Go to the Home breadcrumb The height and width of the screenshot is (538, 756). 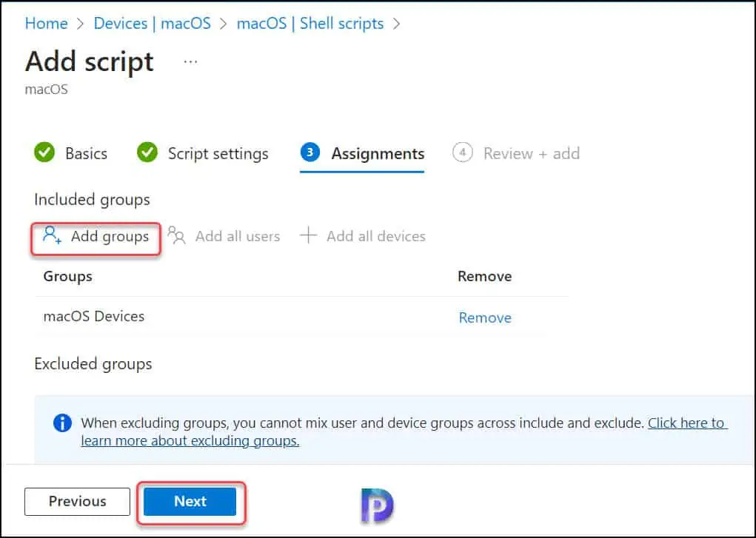[x=47, y=23]
